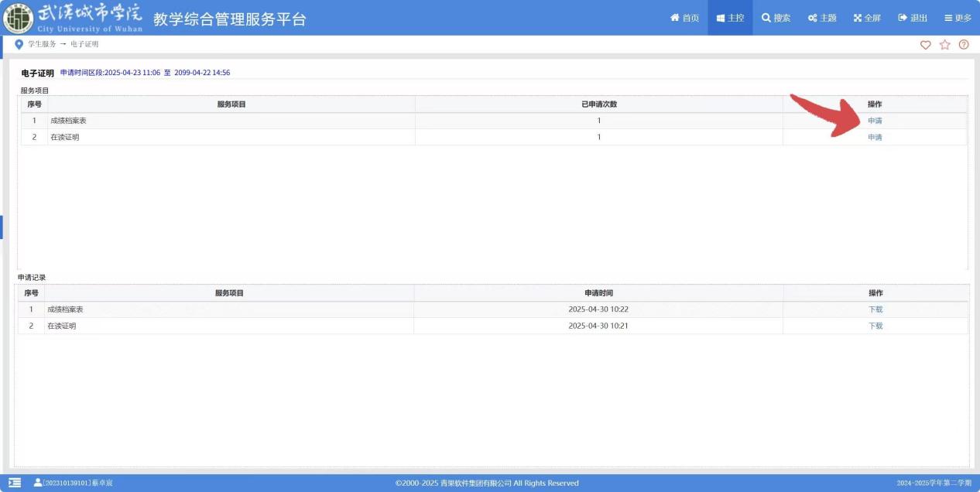Screen dimensions: 980x492
Task: Click the star bookmark icon
Action: tap(944, 45)
